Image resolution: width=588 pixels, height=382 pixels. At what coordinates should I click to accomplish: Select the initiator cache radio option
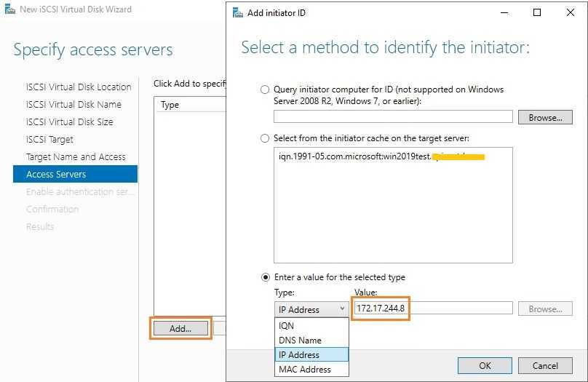coord(265,138)
